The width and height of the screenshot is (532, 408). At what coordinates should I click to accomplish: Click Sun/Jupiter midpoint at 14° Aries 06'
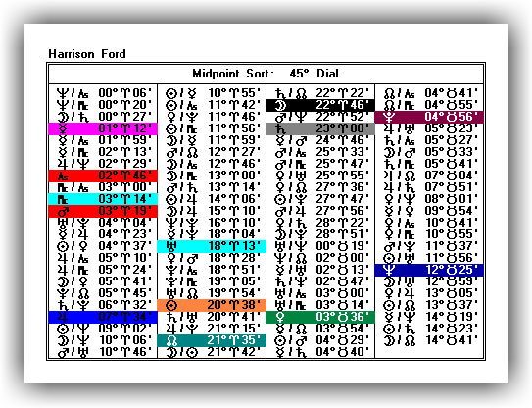213,199
